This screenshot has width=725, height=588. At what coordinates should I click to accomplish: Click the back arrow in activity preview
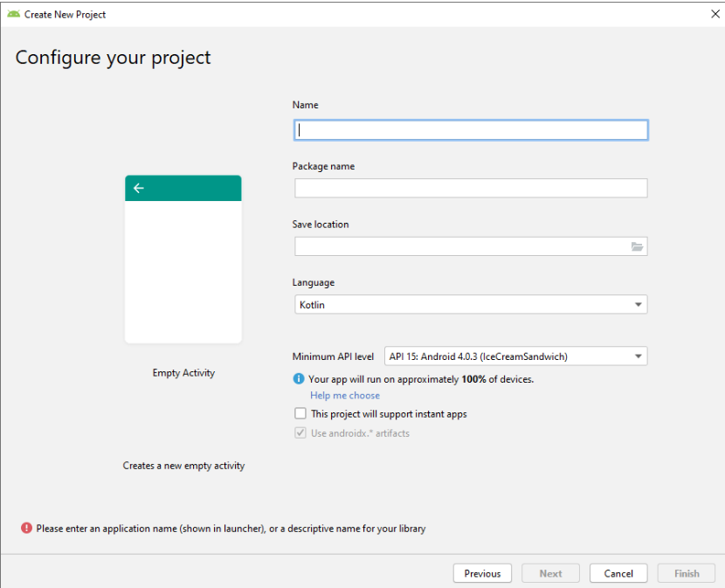click(138, 188)
